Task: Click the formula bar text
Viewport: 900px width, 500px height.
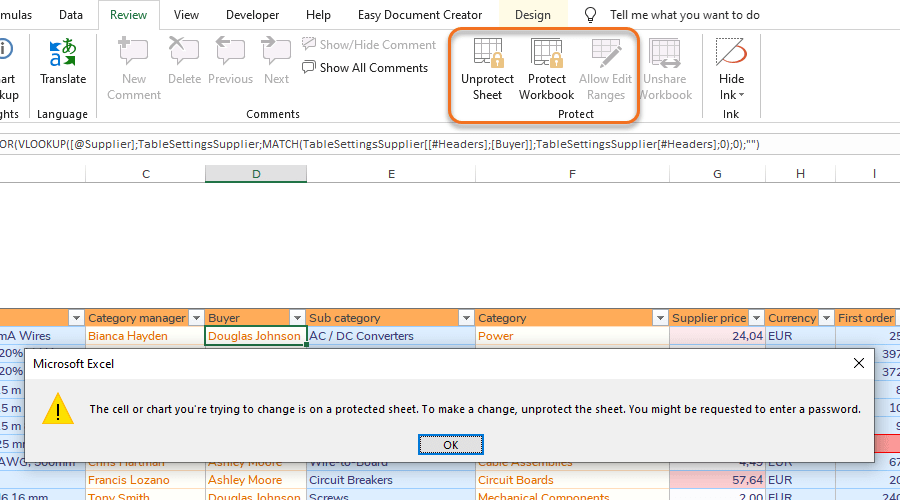Action: [379, 144]
